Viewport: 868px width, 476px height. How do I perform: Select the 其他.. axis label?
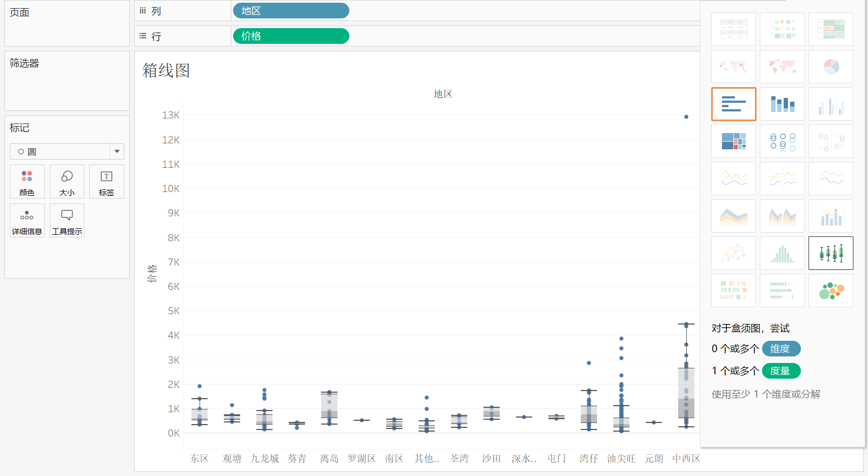coord(427,459)
